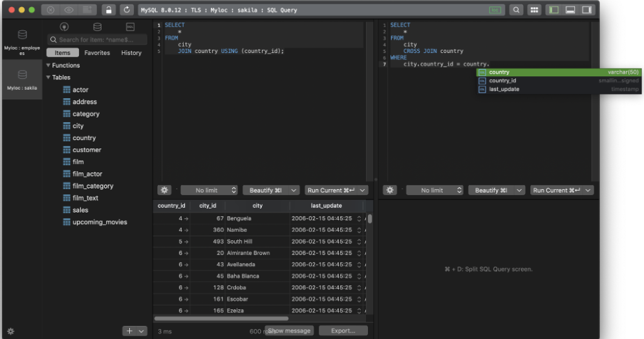Viewport: 644px width, 339px height.
Task: Collapse the Functions section
Action: click(x=48, y=65)
